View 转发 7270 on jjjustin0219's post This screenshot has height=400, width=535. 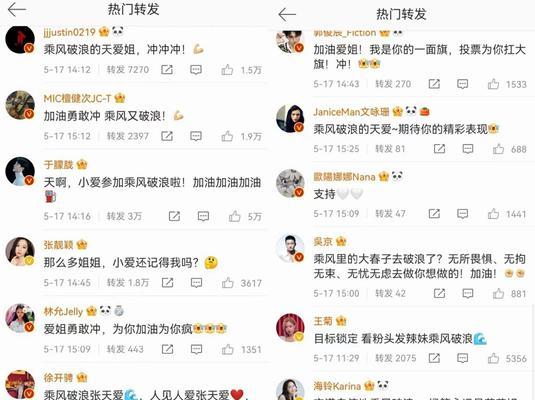128,70
